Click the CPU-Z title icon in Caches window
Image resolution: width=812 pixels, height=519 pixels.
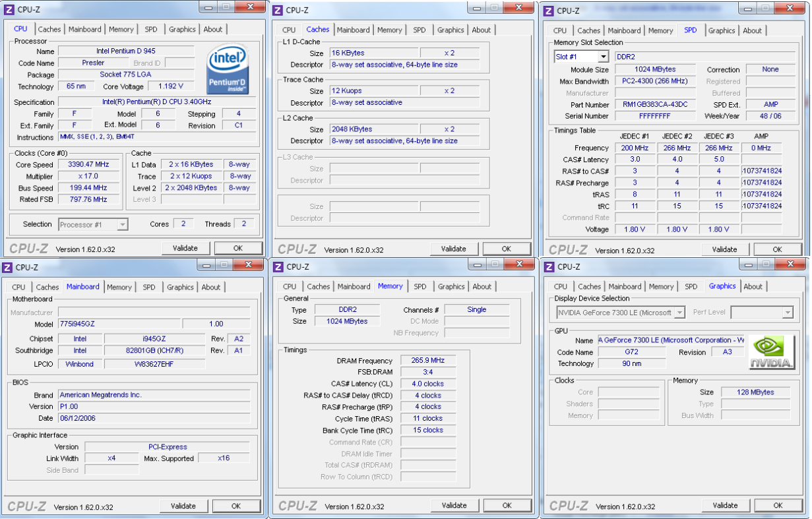(x=278, y=10)
